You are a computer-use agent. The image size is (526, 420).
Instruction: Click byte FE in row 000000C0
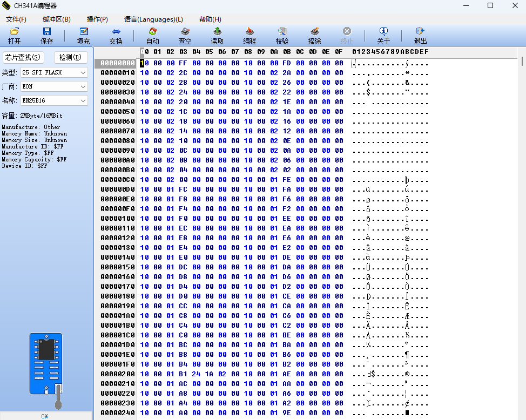[286, 180]
